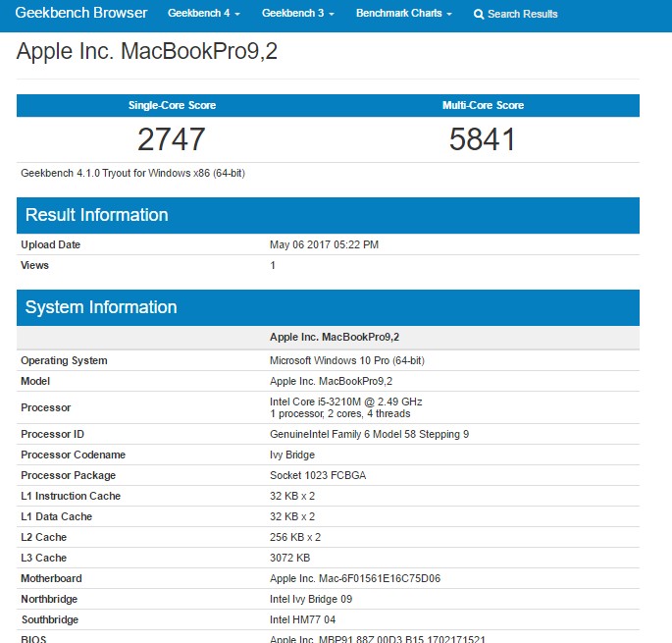Open the Geekbench Browser home link

coord(81,13)
